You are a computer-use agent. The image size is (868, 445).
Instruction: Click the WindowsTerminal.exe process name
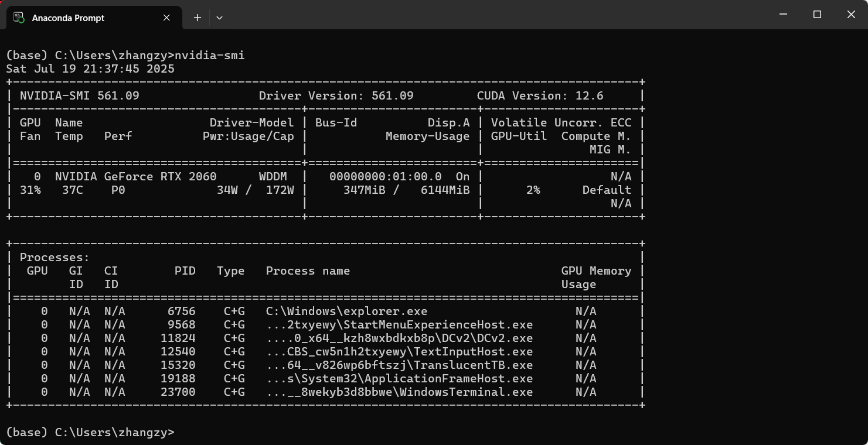pos(400,392)
